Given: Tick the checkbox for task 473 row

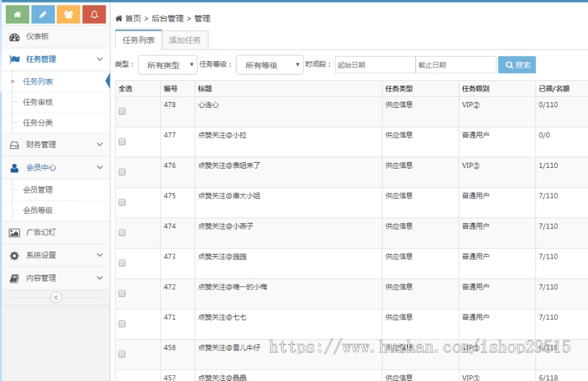Looking at the screenshot, I should (x=122, y=263).
